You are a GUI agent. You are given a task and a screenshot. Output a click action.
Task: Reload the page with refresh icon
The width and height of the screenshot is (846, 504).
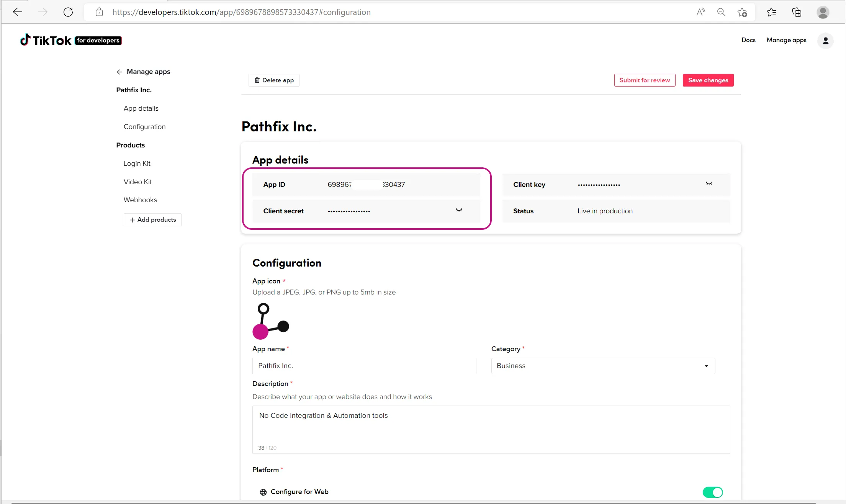68,12
